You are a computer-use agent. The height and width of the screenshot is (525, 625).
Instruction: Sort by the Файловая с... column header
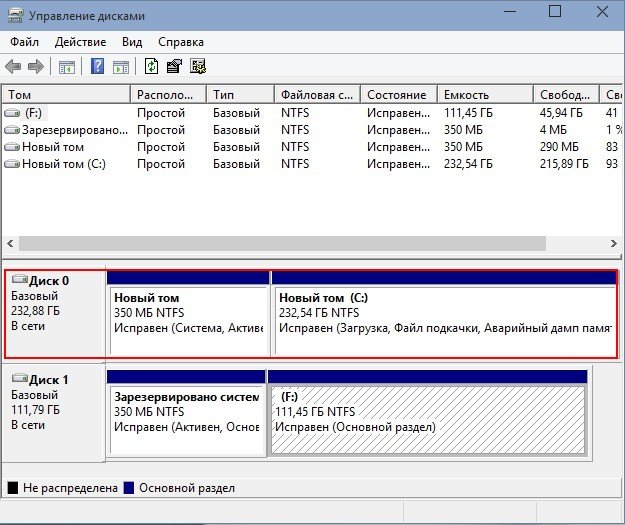point(317,95)
